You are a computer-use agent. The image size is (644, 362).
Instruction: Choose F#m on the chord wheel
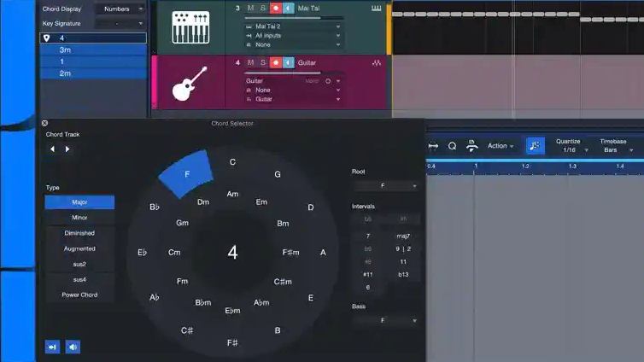point(290,253)
